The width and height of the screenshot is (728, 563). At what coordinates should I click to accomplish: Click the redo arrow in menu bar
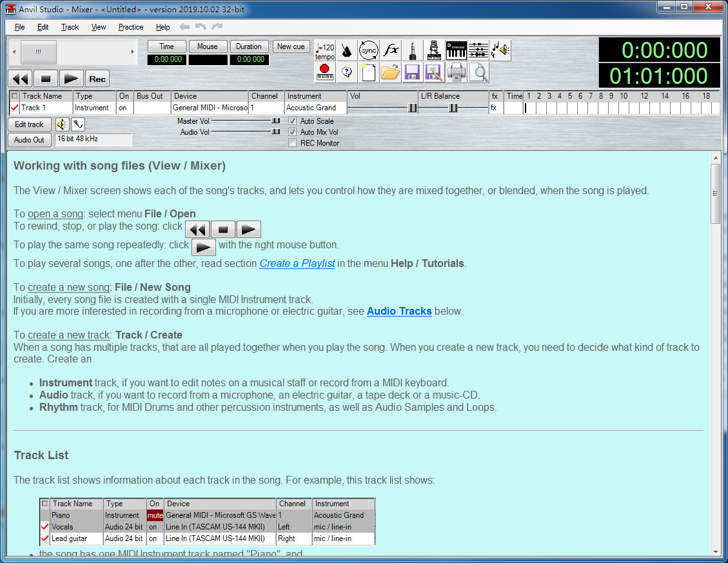217,27
